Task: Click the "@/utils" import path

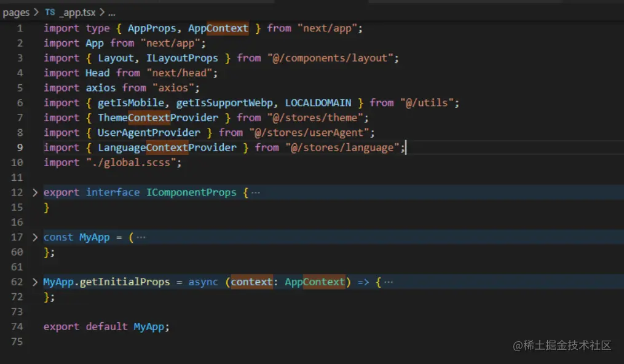Action: (427, 103)
